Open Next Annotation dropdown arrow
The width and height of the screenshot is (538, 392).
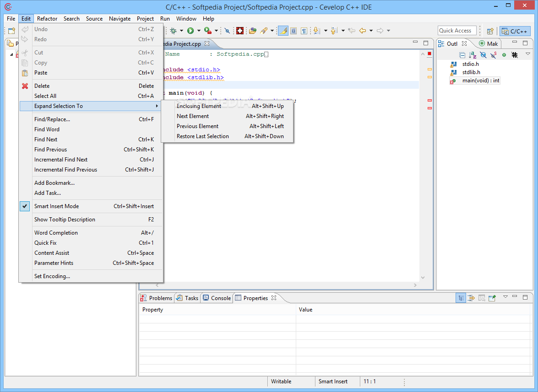[x=325, y=31]
